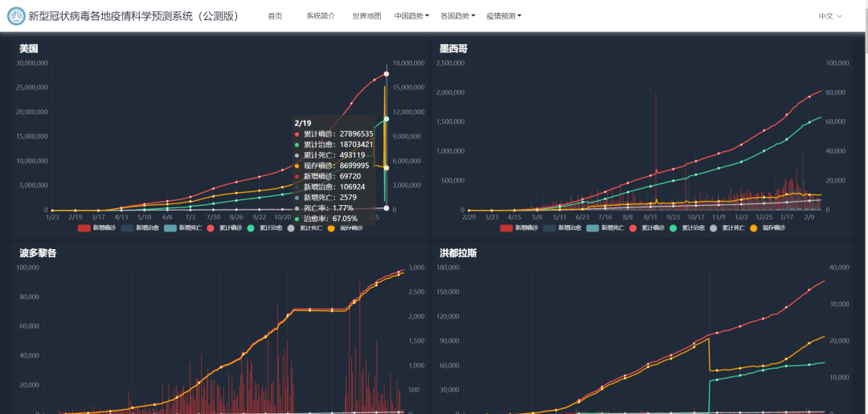
Task: Select highlighted green 累计治愈 point on 美国 chart
Action: tap(387, 119)
